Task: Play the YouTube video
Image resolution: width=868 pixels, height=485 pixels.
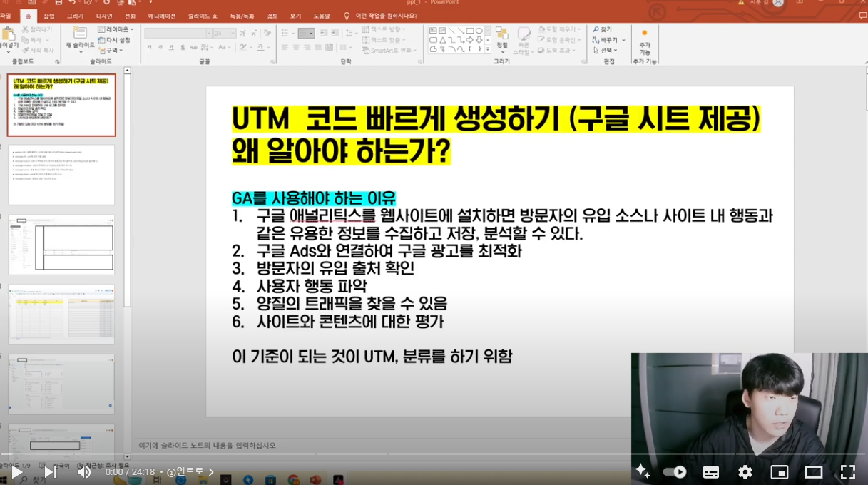Action: pos(17,471)
